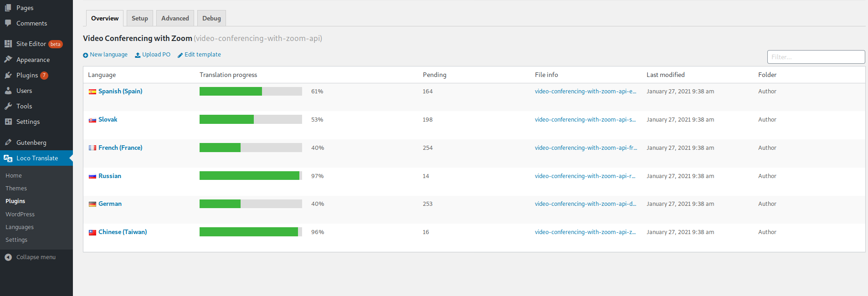Image resolution: width=868 pixels, height=296 pixels.
Task: Switch to the Overview tab
Action: (105, 18)
